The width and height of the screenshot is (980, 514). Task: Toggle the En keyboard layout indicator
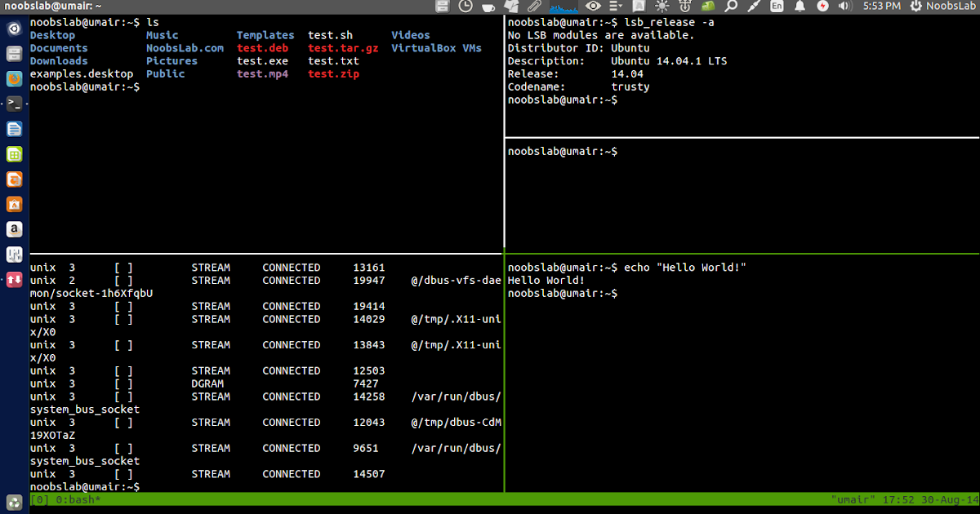(777, 7)
